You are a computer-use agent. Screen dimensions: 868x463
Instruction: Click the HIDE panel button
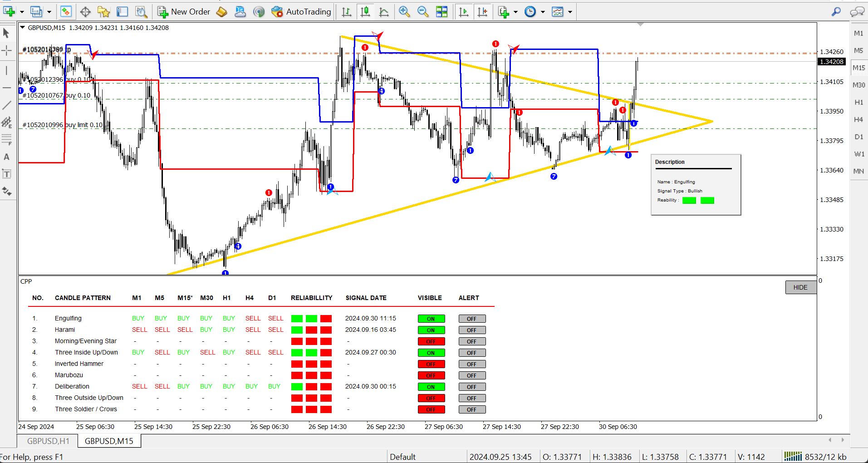click(800, 287)
